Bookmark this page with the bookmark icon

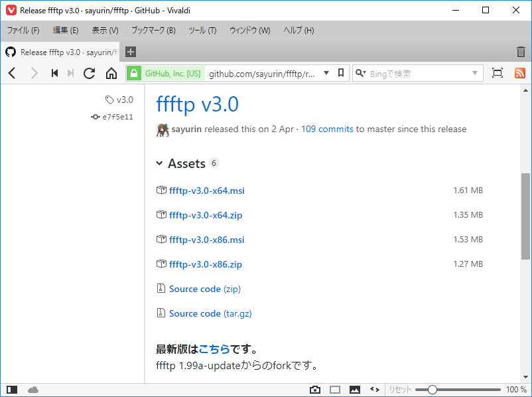click(x=341, y=72)
